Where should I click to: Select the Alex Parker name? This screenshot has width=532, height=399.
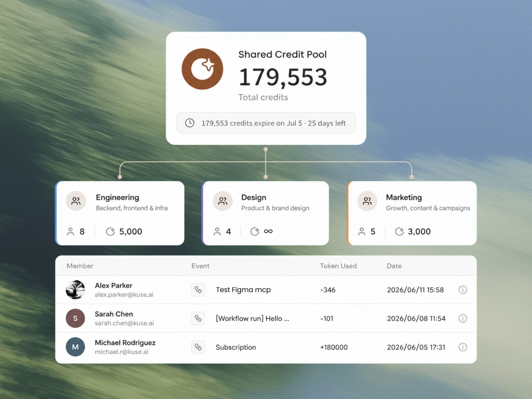(x=114, y=285)
